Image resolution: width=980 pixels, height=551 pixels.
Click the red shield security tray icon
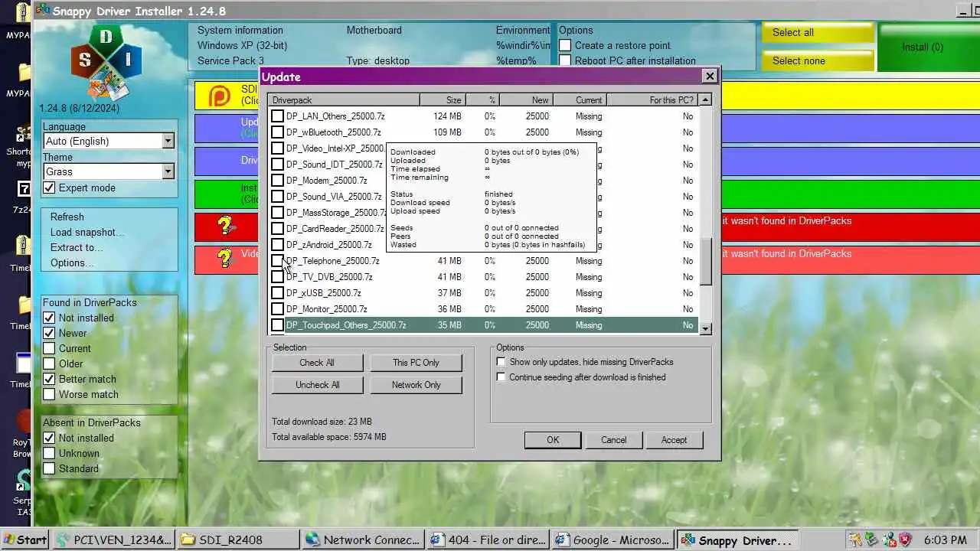[x=904, y=540]
